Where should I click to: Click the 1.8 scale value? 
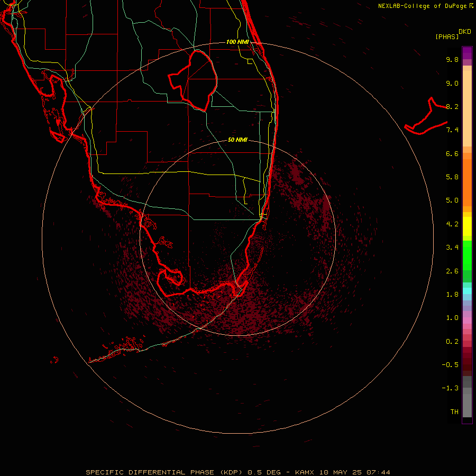click(452, 295)
